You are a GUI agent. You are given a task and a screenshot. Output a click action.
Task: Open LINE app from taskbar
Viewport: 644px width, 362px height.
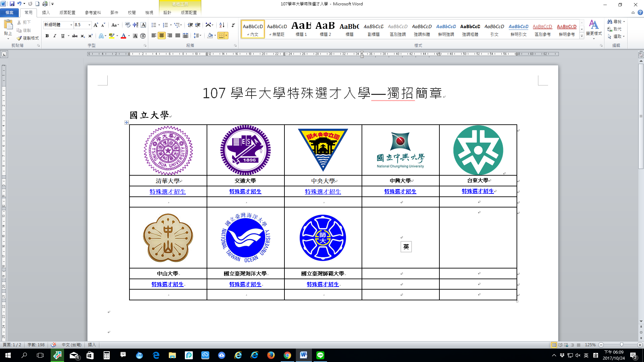(x=320, y=355)
